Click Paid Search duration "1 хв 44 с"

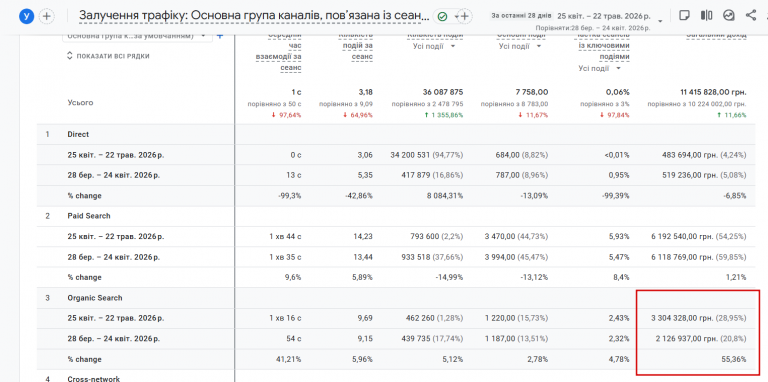pos(285,237)
